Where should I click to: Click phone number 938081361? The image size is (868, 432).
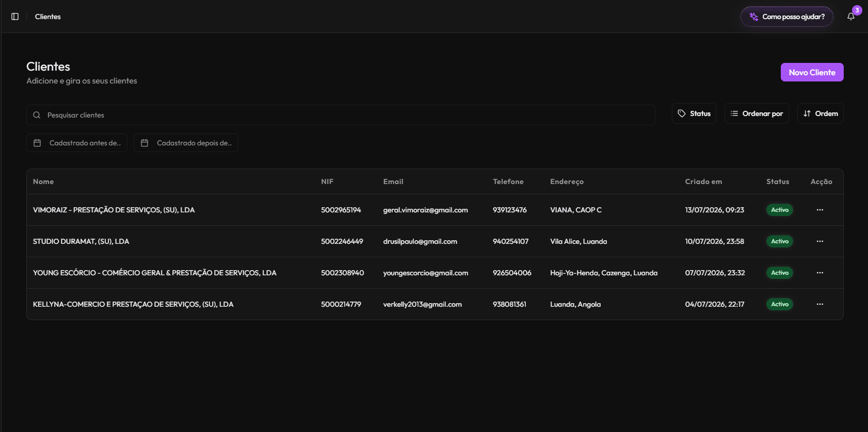point(509,304)
